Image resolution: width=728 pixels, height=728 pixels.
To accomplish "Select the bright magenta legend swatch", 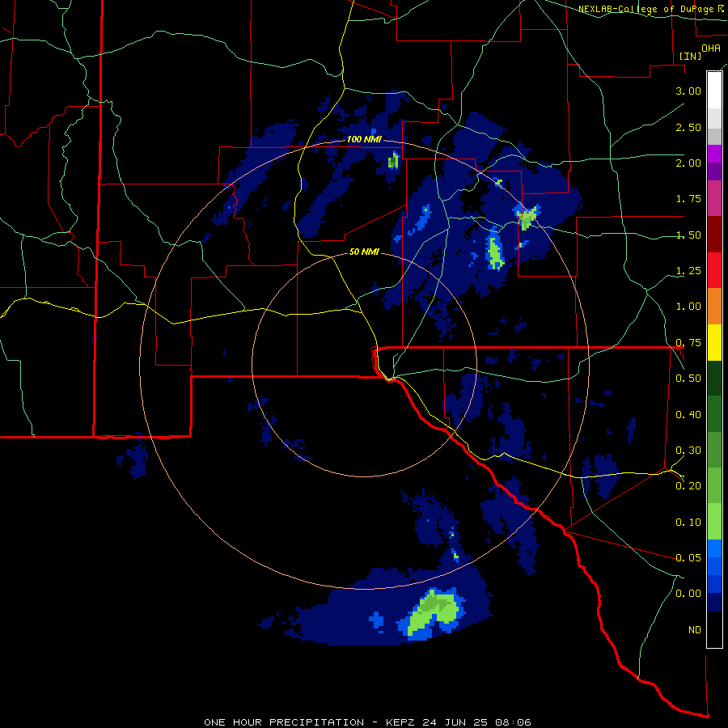I will [714, 154].
